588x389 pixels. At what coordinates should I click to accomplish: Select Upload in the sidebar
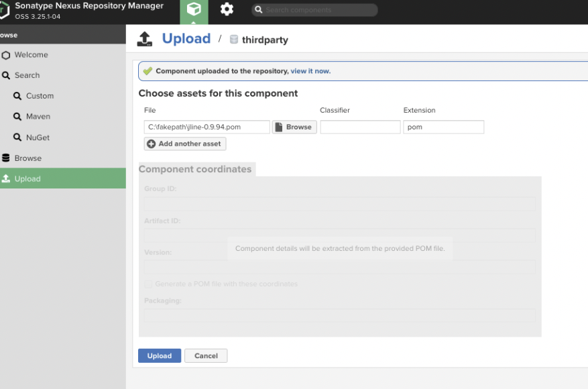tap(62, 178)
